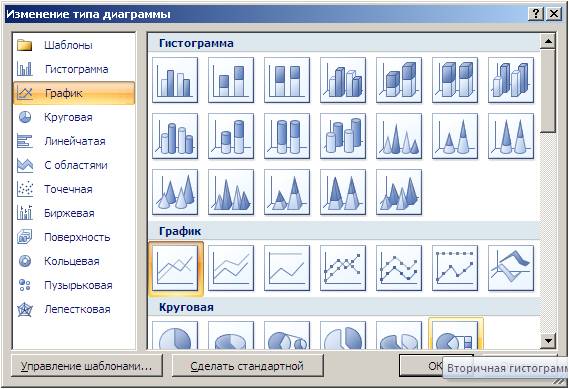Choose line with markers chart thumbnail

[x=343, y=268]
